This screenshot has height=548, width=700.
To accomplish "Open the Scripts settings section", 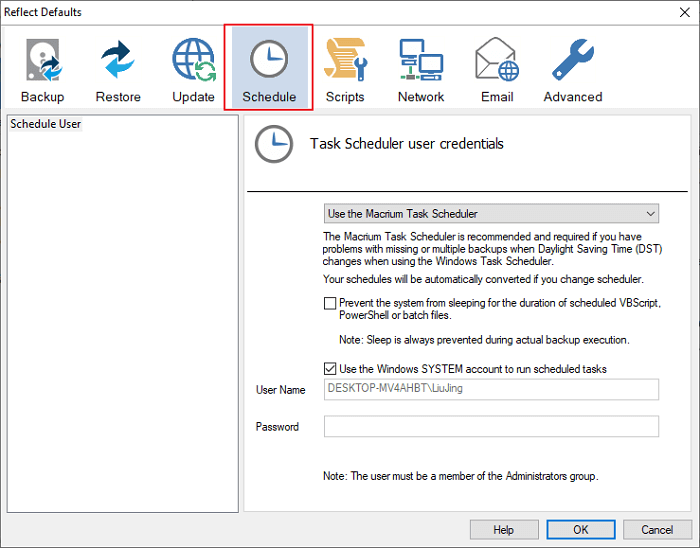I will (x=345, y=69).
